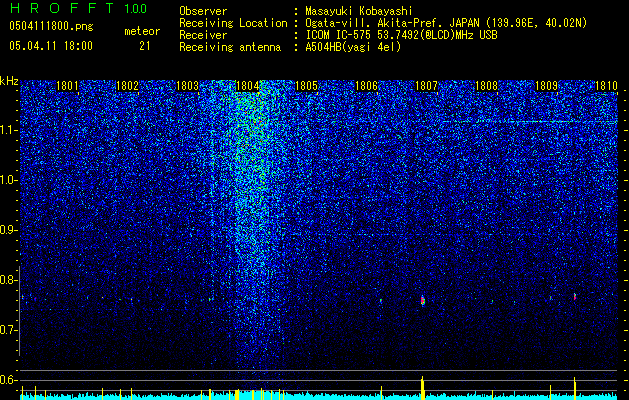The image size is (629, 400).
Task: Click the 1805 time marker
Action: pyautogui.click(x=306, y=86)
